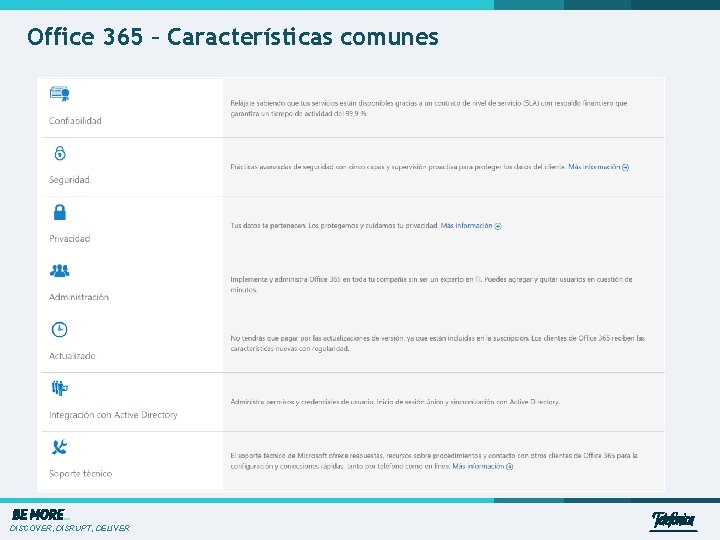Viewport: 720px width, 540px height.
Task: Select 'Integración con Active Directory' label
Action: [113, 415]
